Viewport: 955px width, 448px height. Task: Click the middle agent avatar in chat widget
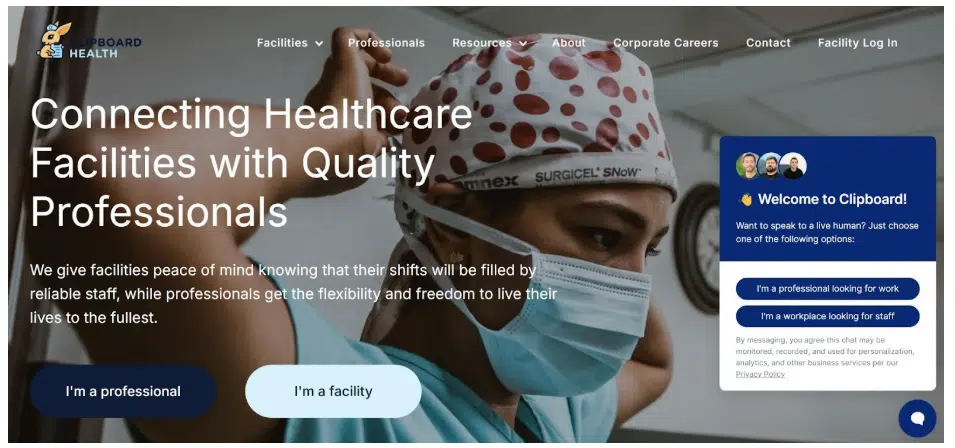click(770, 166)
